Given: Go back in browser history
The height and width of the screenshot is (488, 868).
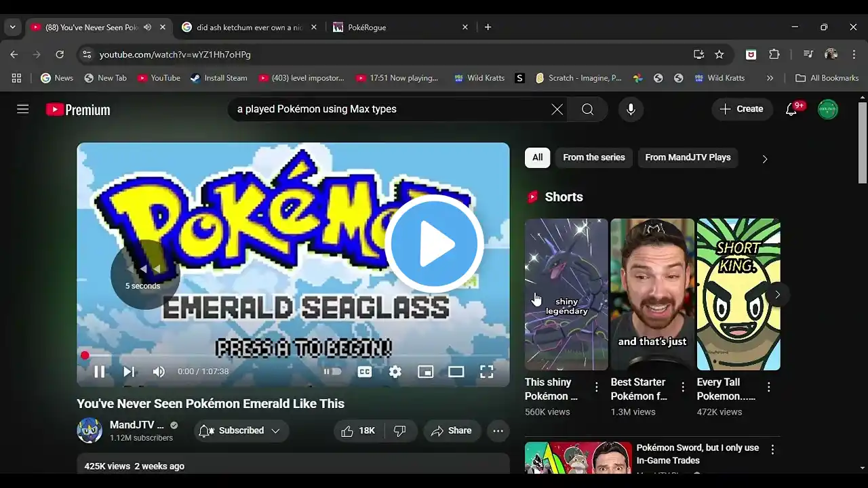Looking at the screenshot, I should click(14, 54).
